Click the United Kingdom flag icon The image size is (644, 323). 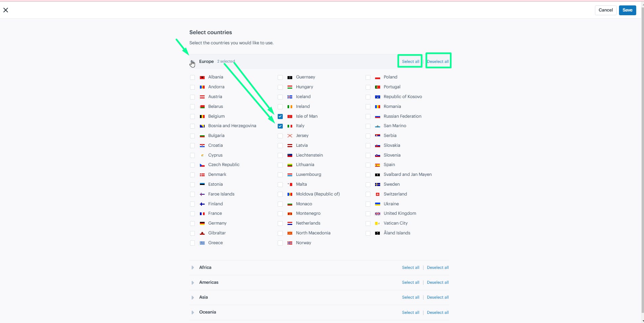coord(377,214)
